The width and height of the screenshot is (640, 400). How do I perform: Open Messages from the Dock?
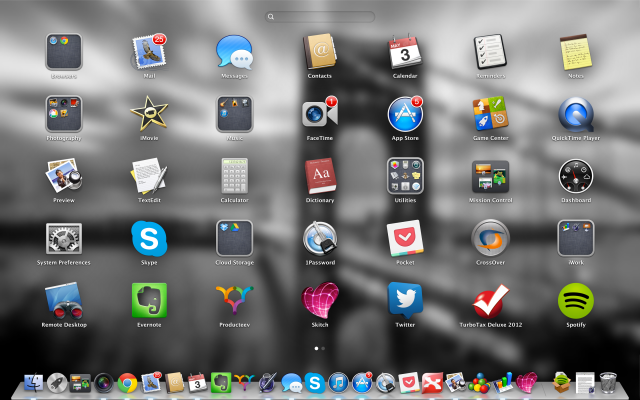[x=291, y=383]
